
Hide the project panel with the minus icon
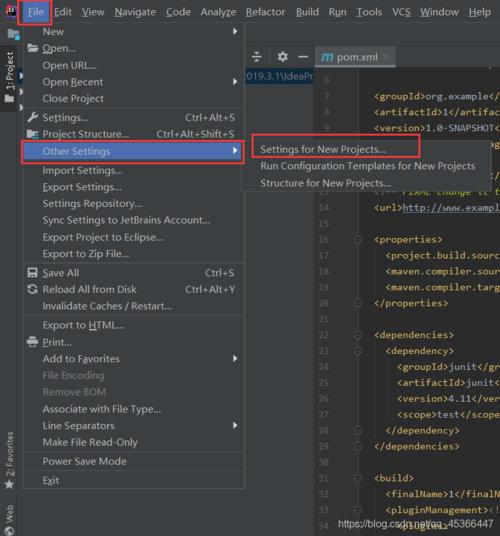tap(303, 57)
